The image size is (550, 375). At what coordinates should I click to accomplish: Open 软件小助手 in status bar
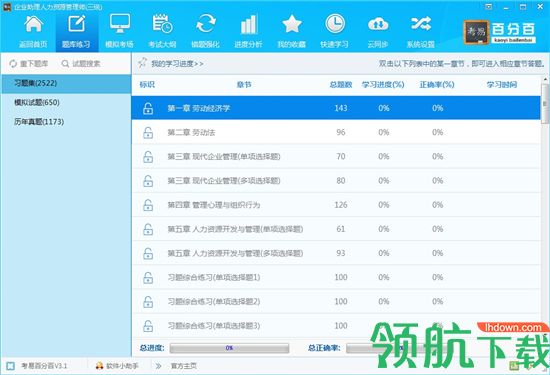click(x=117, y=366)
